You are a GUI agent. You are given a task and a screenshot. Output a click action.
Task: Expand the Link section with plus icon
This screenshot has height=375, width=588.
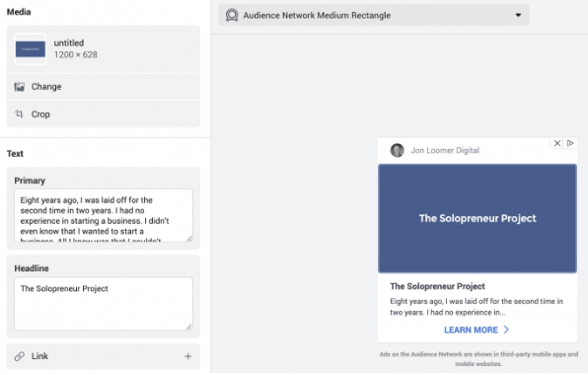187,356
